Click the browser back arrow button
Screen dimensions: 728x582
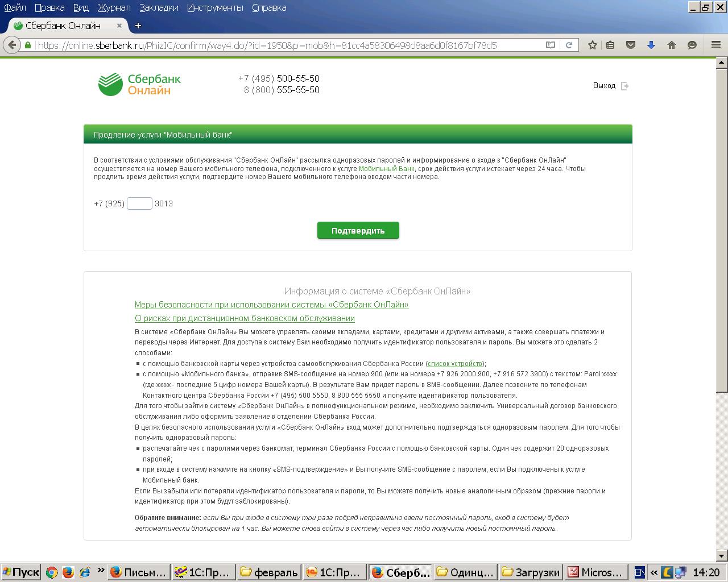coord(13,45)
